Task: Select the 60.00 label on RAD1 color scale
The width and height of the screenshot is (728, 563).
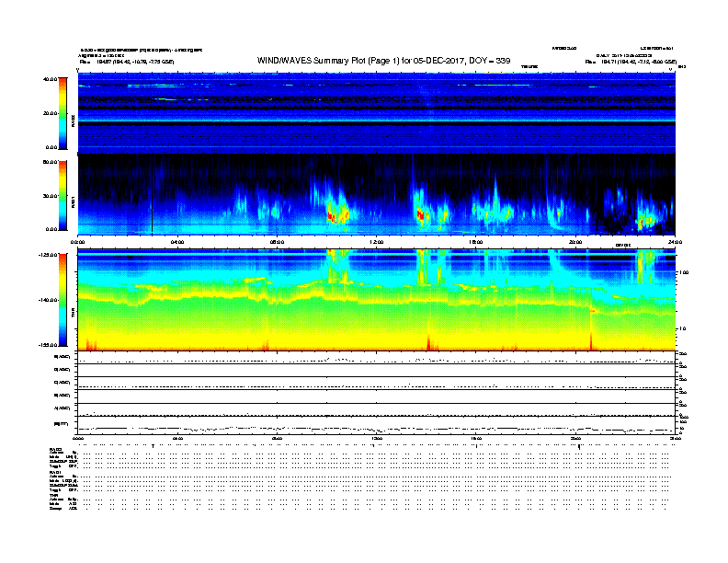Action: pos(51,162)
